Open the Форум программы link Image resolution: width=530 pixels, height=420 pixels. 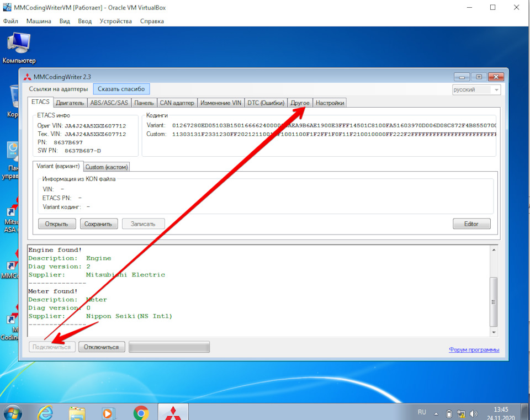click(474, 349)
